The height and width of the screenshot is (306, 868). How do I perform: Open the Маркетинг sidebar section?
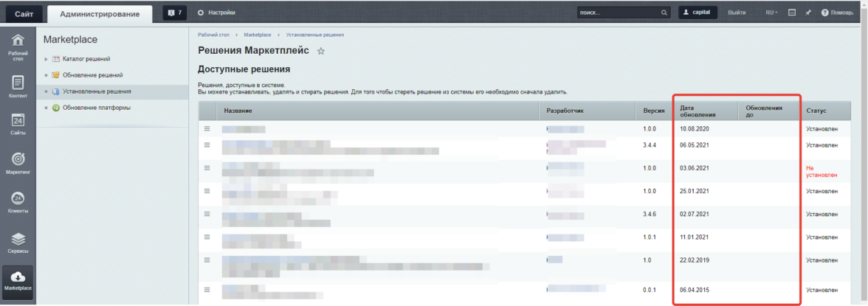coord(18,164)
